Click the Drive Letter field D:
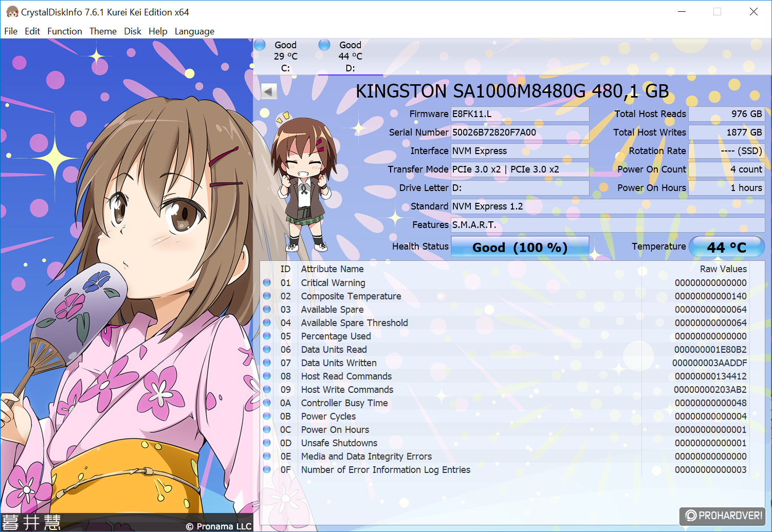The width and height of the screenshot is (772, 532). (x=520, y=188)
